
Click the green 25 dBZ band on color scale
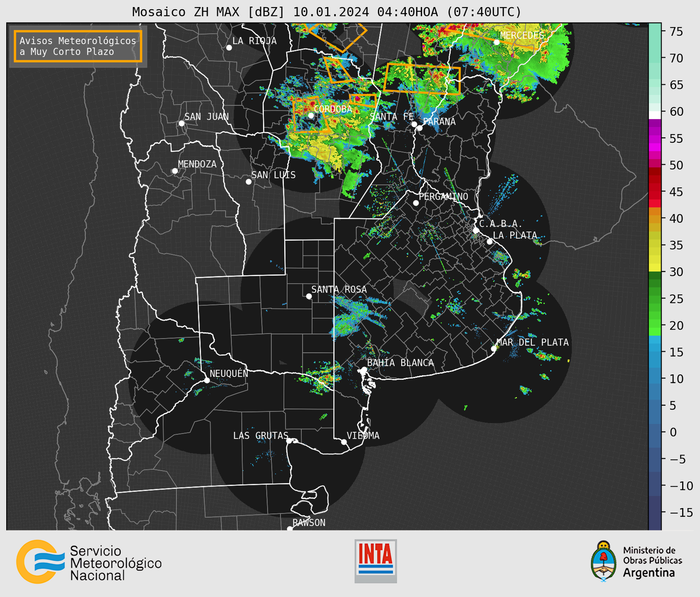tap(655, 298)
